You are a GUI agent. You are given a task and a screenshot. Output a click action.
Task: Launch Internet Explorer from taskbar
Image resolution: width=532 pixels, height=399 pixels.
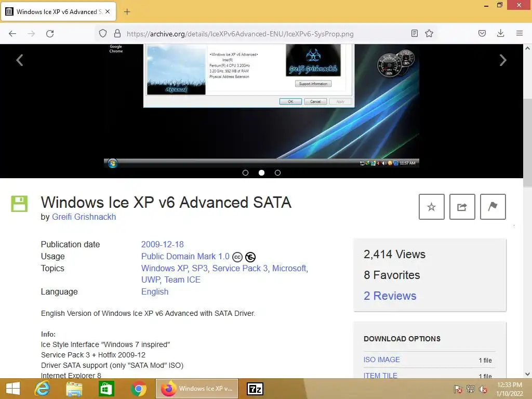[x=42, y=389]
